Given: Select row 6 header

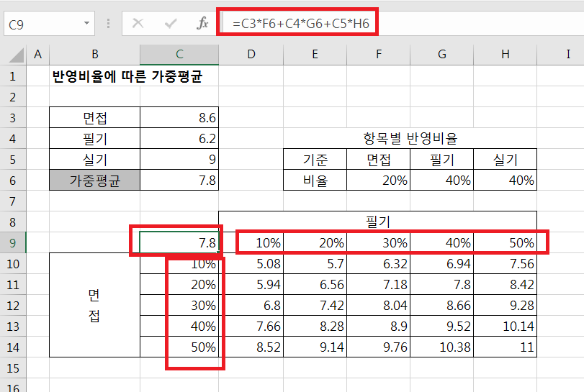Looking at the screenshot, I should [x=12, y=181].
